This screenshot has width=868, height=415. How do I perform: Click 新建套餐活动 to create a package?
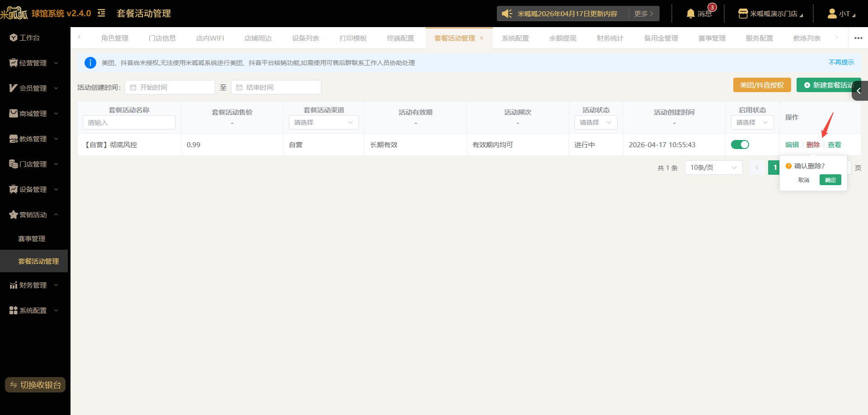pyautogui.click(x=828, y=85)
